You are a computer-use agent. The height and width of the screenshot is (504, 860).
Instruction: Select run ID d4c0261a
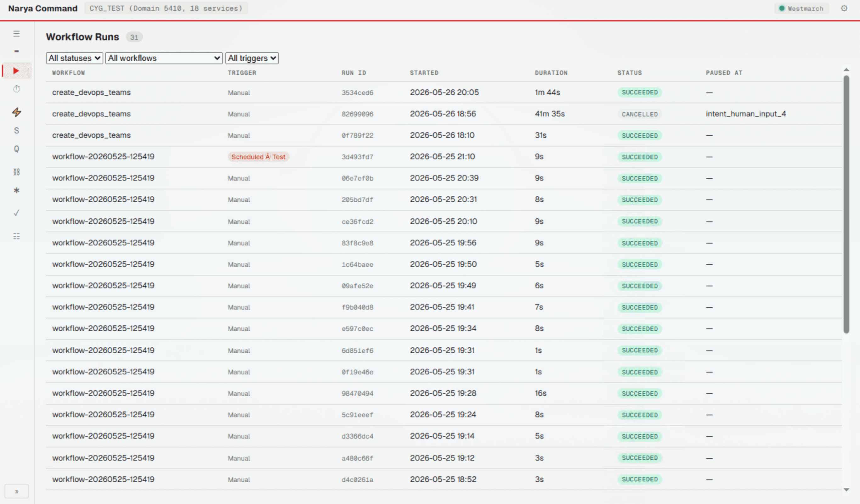tap(357, 480)
